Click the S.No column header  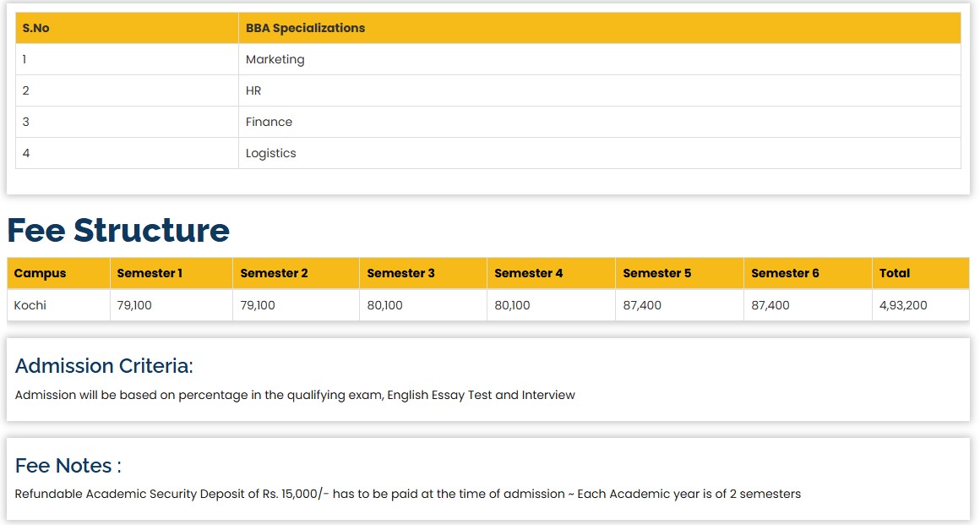point(36,28)
